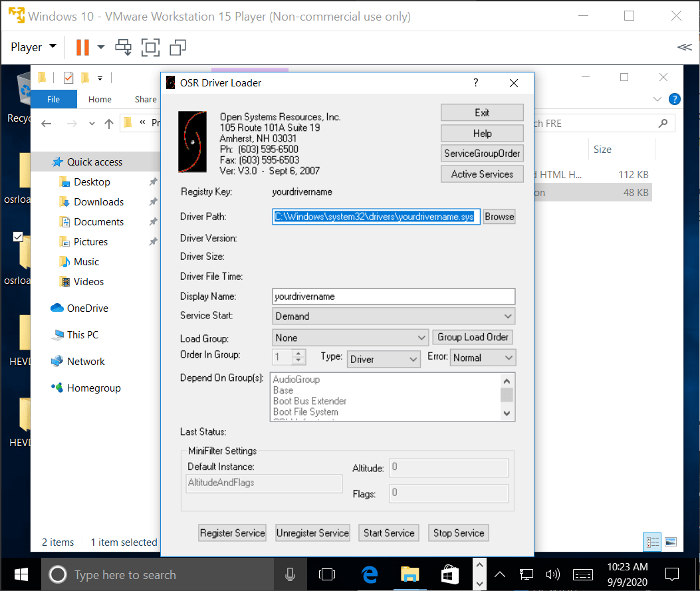
Task: Increase the Order In Group spinner value
Action: (x=298, y=353)
